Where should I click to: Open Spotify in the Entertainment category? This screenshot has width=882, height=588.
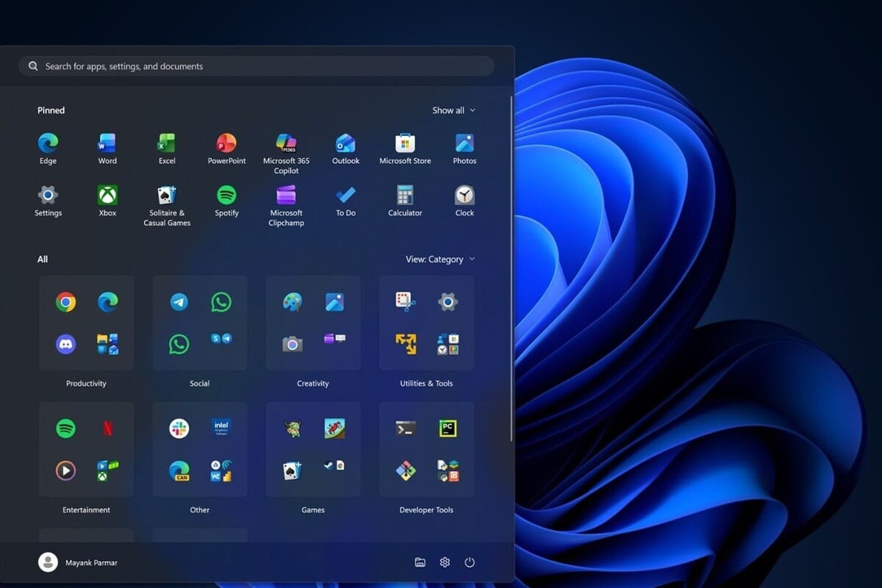point(65,429)
